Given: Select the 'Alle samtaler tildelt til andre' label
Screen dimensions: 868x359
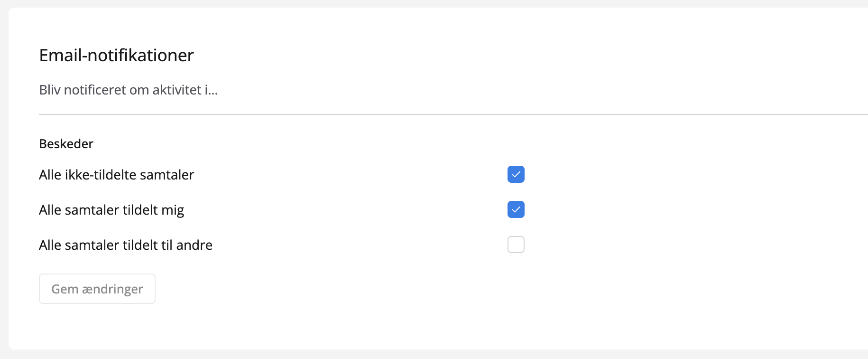Looking at the screenshot, I should pyautogui.click(x=126, y=245).
